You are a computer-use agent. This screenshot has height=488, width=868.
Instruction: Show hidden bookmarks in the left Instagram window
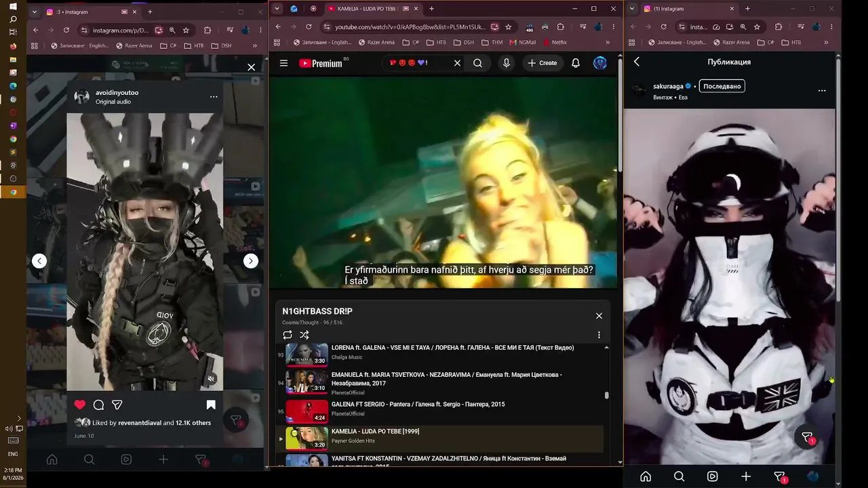point(255,45)
